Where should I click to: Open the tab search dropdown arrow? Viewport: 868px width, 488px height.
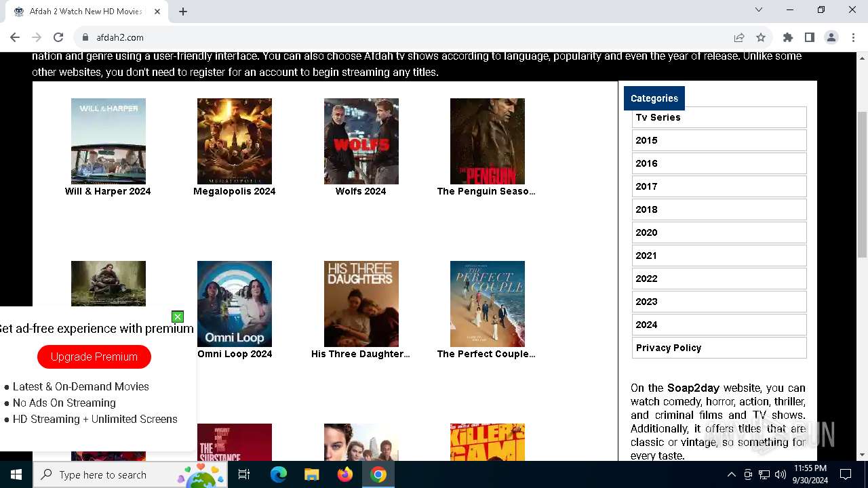click(x=759, y=9)
